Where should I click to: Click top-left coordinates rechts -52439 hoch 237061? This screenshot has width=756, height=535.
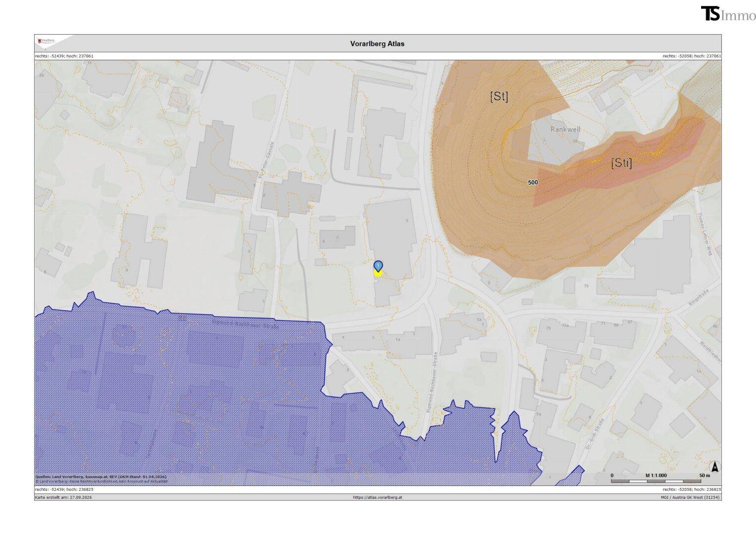click(64, 56)
